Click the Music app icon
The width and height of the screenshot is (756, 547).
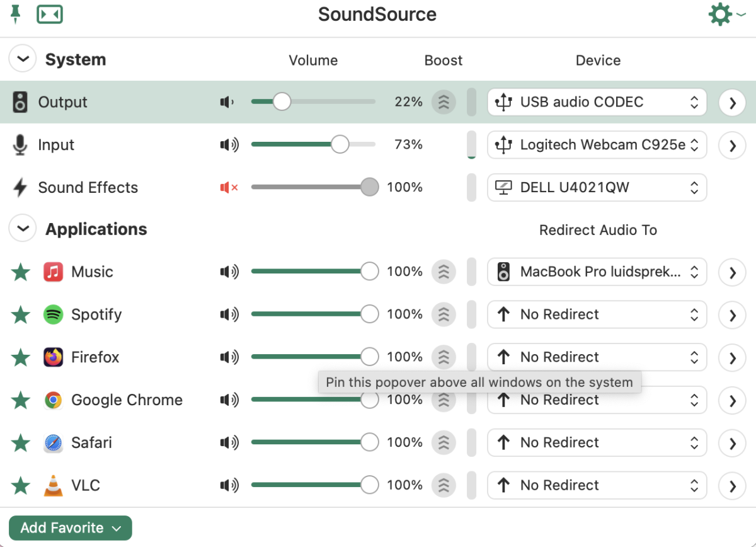tap(54, 272)
